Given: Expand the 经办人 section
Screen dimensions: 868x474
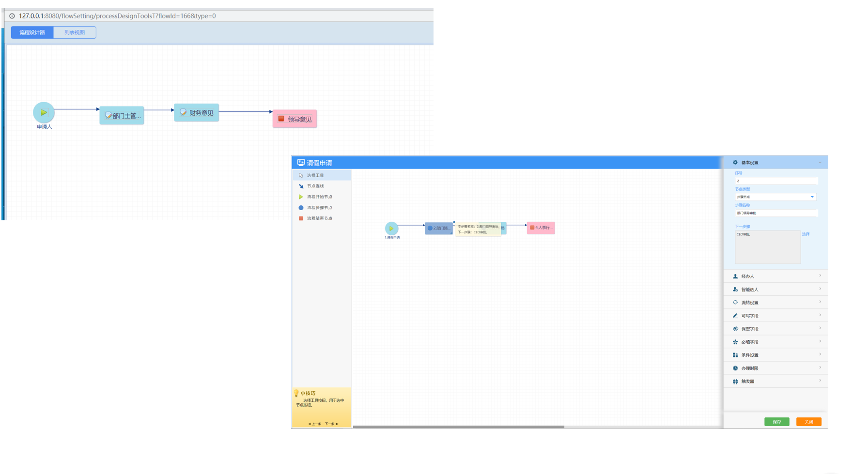Looking at the screenshot, I should tap(775, 276).
